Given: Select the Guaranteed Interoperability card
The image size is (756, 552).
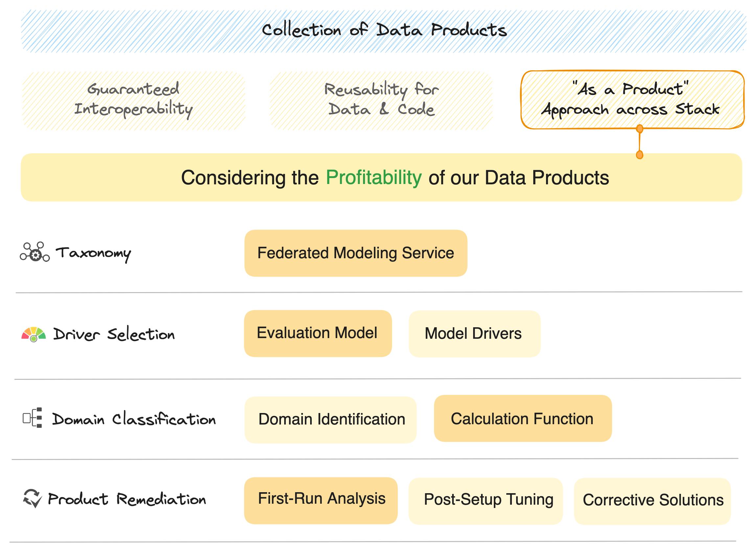Looking at the screenshot, I should (134, 100).
